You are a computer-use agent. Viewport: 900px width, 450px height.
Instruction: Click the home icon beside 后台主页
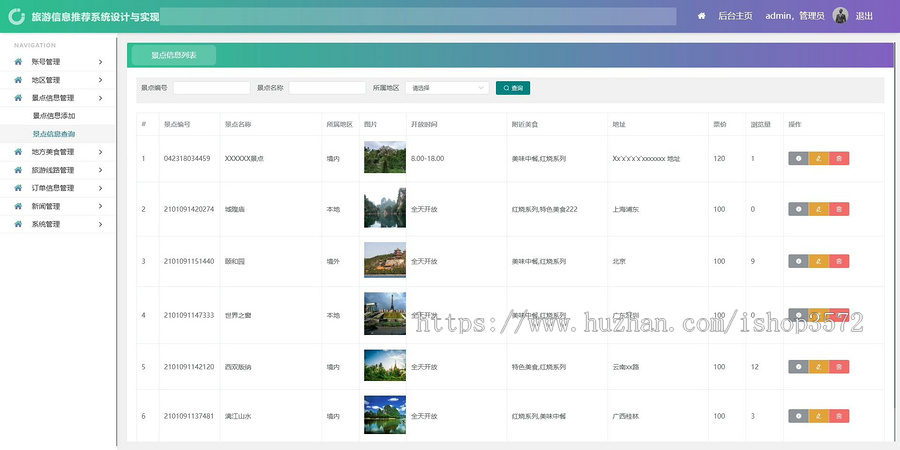(x=701, y=16)
